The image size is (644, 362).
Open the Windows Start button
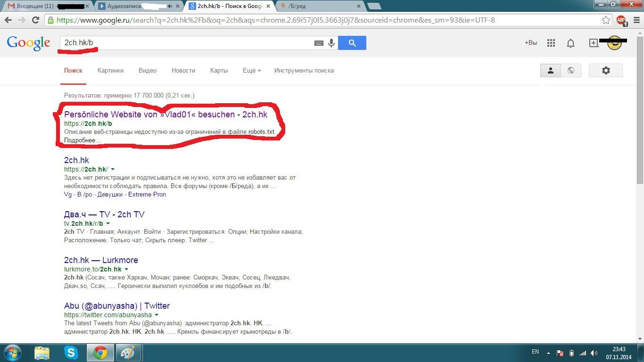tap(12, 353)
